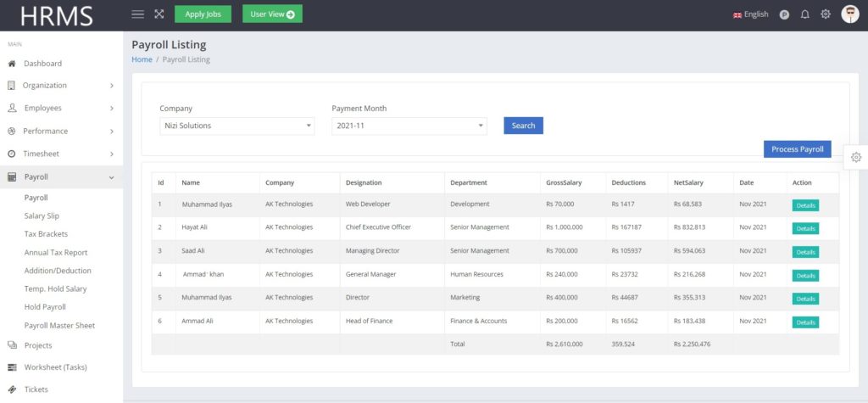Click the Organization building icon
The height and width of the screenshot is (403, 868).
pyautogui.click(x=11, y=86)
